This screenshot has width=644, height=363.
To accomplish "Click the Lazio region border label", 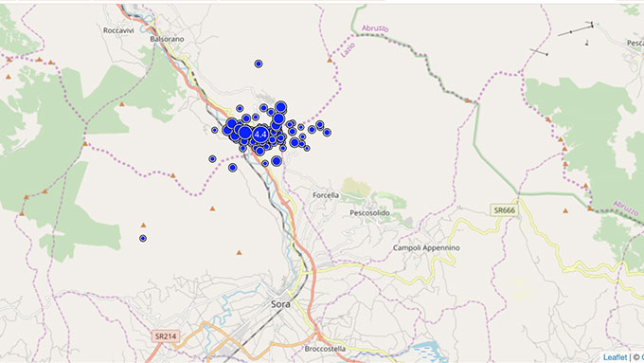I will point(348,50).
